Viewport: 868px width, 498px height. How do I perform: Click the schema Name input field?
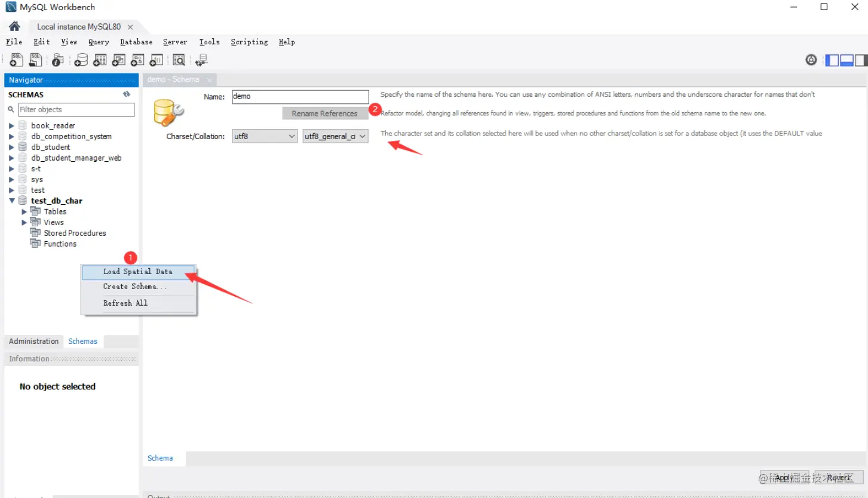pos(300,97)
